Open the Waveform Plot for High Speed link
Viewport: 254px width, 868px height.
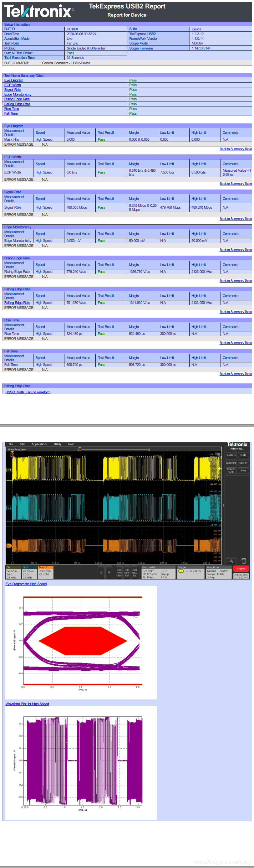[27, 704]
